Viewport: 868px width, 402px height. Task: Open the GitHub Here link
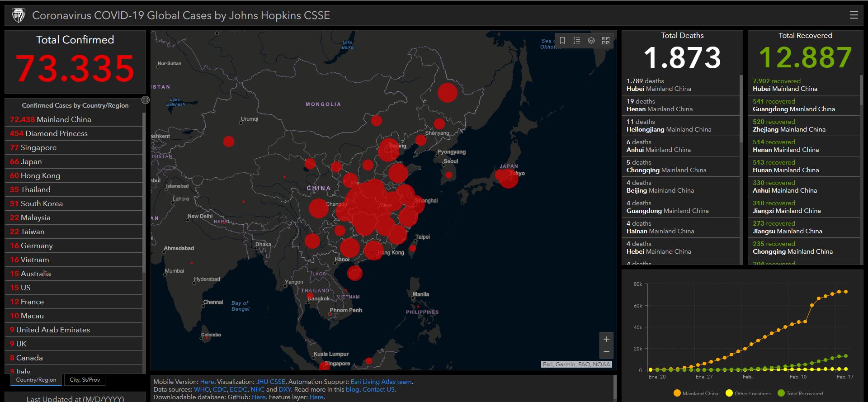click(259, 397)
